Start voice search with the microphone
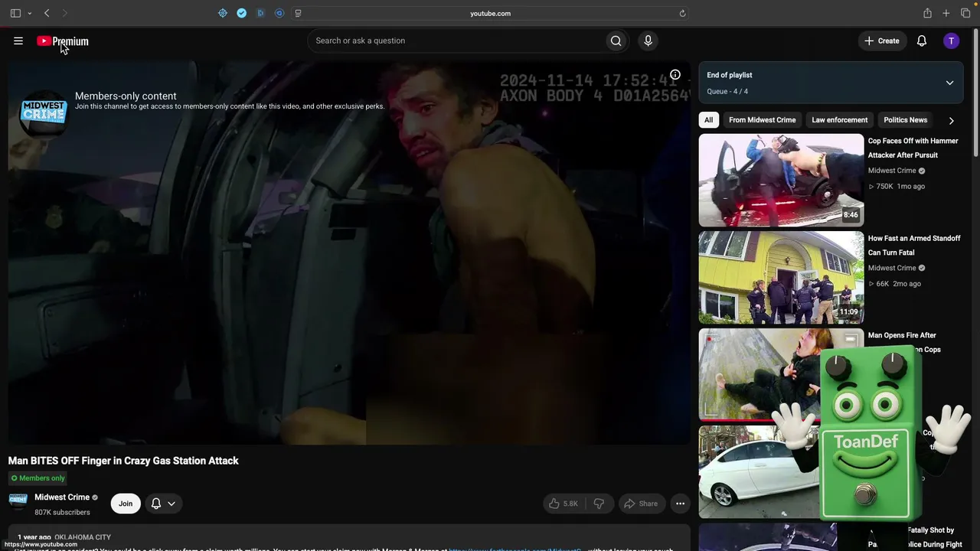This screenshot has width=980, height=551. click(x=648, y=41)
